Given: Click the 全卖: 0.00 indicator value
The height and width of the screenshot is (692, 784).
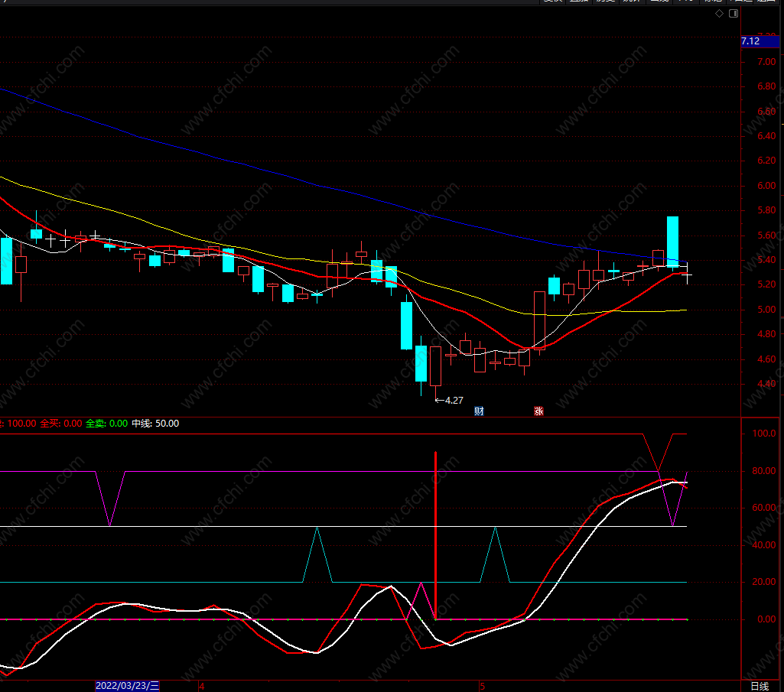Looking at the screenshot, I should [106, 424].
